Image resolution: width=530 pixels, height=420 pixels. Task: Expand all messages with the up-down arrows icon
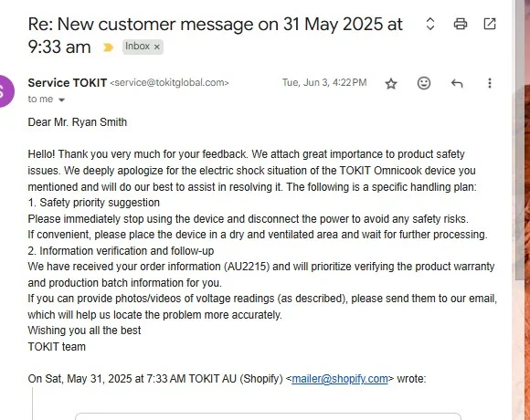point(430,24)
